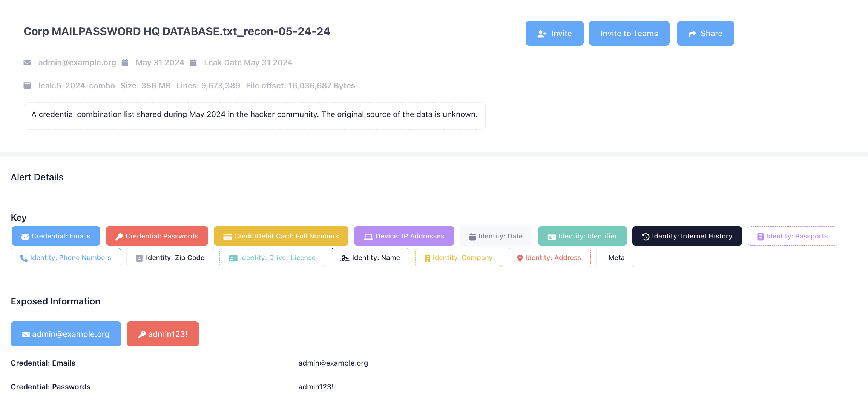Screen dimensions: 868x418
Task: Click the map pin icon in Address tag
Action: click(x=520, y=258)
